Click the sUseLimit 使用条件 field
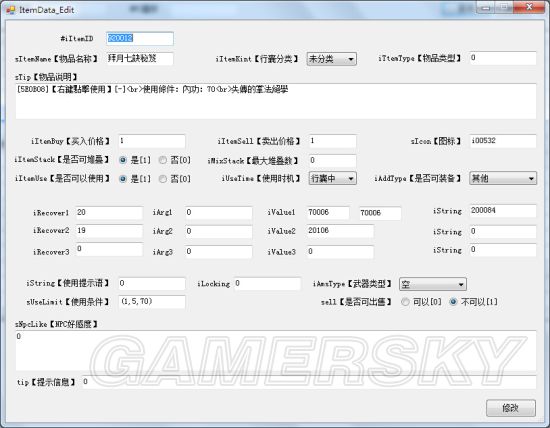The width and height of the screenshot is (550, 428). click(x=152, y=302)
